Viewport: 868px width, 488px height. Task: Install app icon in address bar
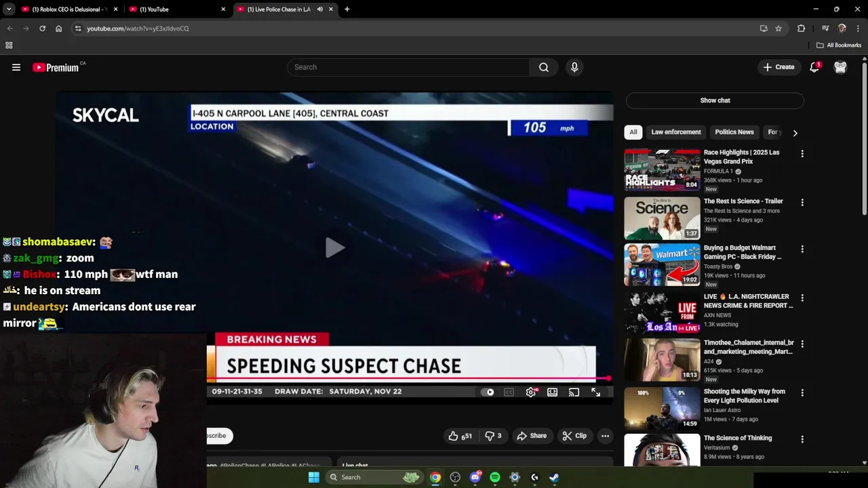[x=764, y=28]
